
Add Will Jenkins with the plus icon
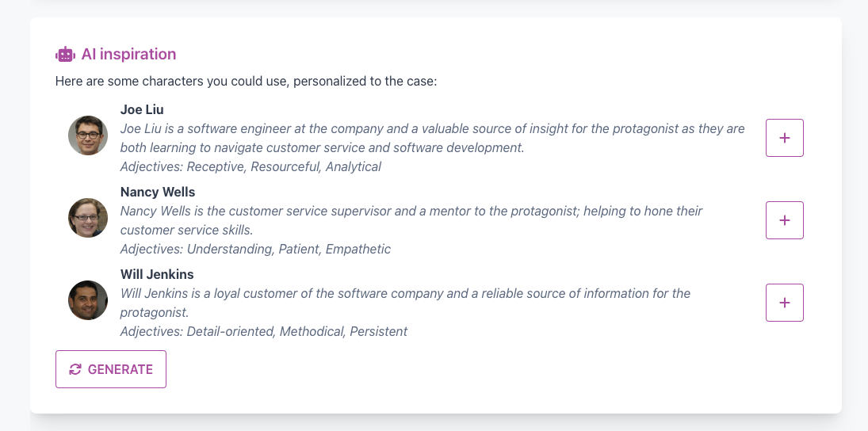click(x=784, y=303)
